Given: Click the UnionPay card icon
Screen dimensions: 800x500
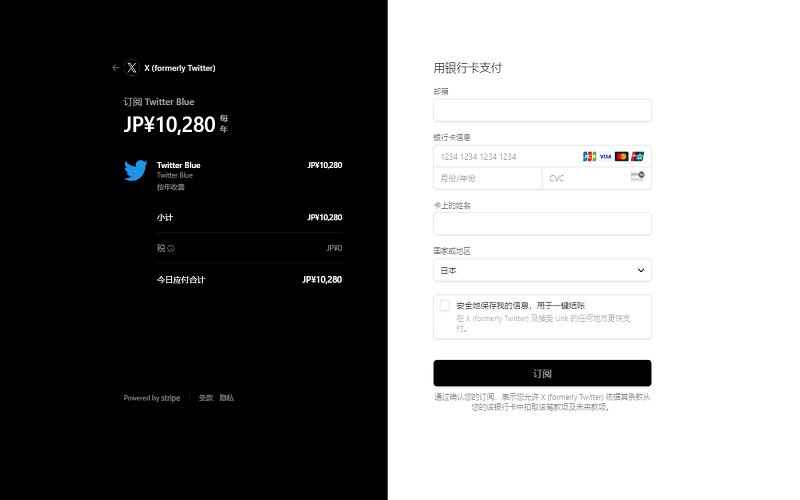Looking at the screenshot, I should point(637,157).
